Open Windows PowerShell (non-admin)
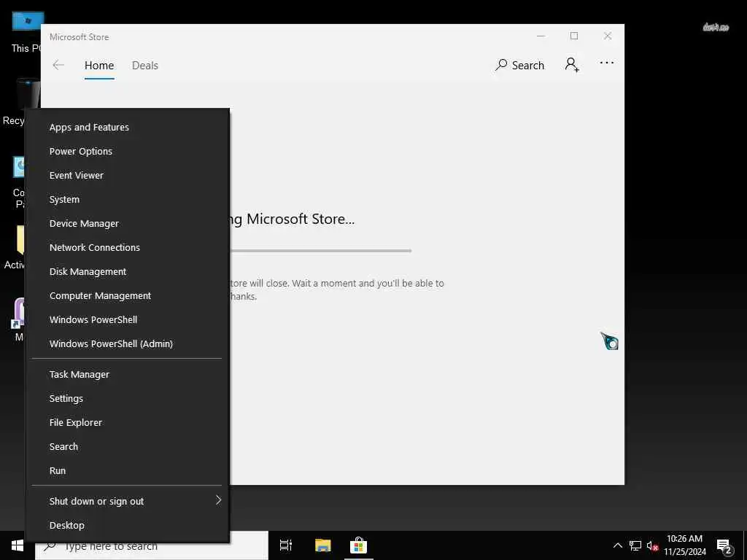Screen dimensions: 747x560 click(x=127, y=319)
